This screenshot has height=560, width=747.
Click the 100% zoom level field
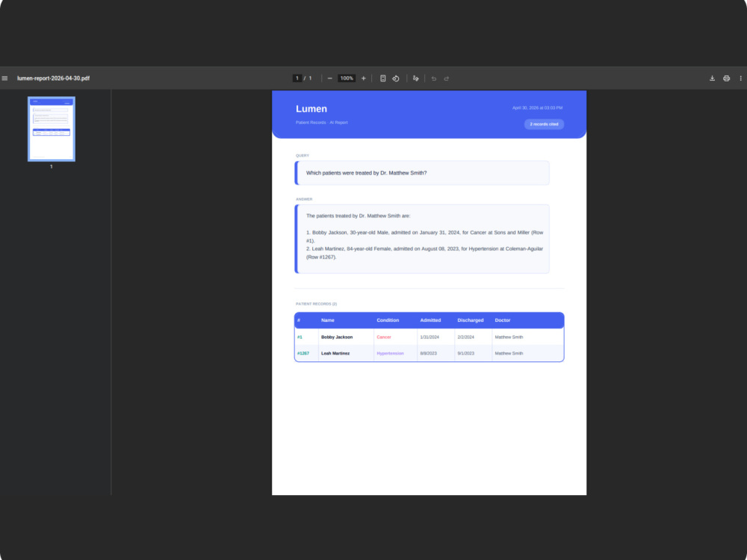coord(347,78)
